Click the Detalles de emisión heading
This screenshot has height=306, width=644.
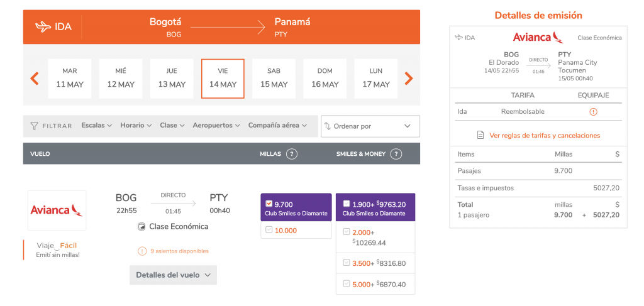538,15
